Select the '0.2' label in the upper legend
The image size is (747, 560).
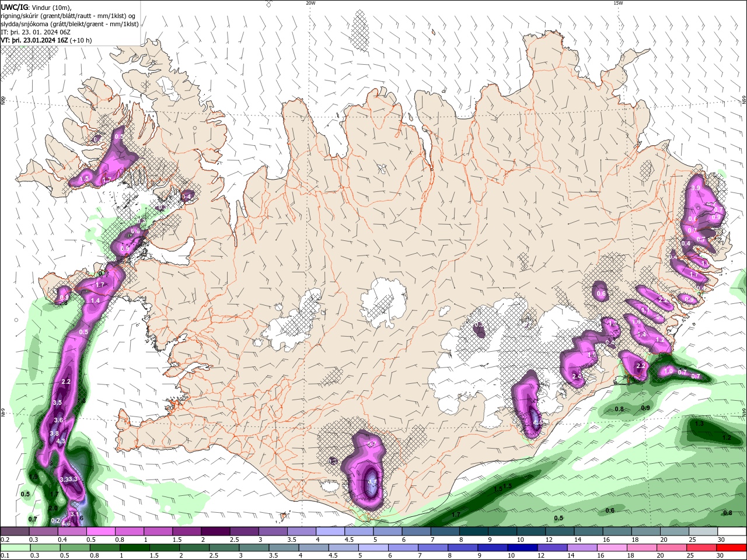coord(5,540)
